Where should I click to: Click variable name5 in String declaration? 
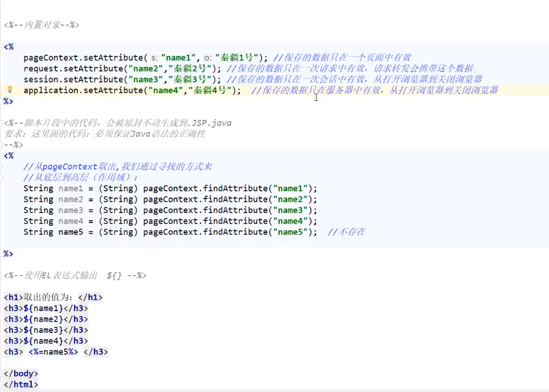pos(71,232)
